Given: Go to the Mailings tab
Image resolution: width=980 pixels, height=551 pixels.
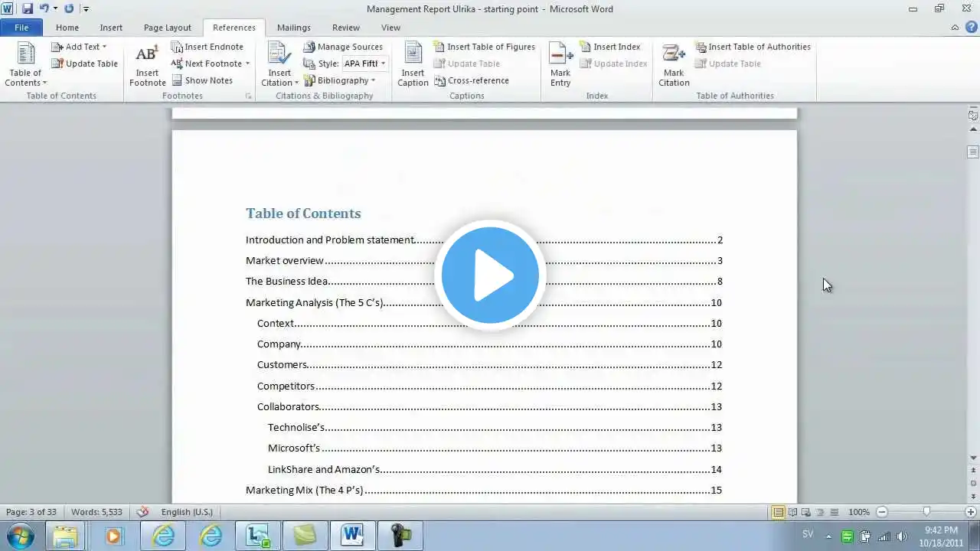Looking at the screenshot, I should pos(294,28).
